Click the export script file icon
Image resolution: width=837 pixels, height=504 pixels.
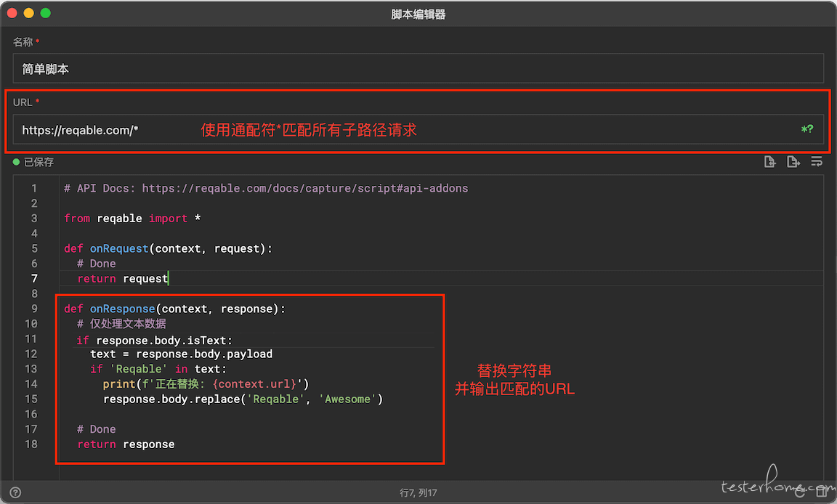(x=793, y=162)
